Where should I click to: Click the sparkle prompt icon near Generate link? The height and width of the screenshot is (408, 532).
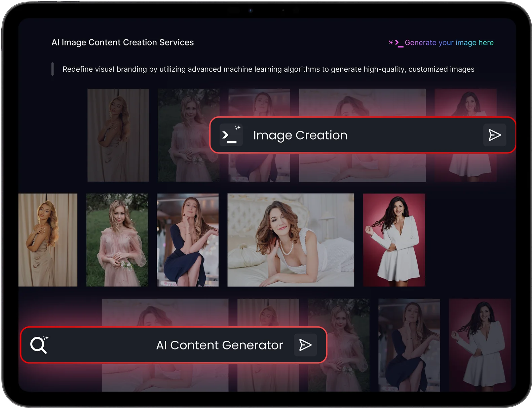[396, 43]
